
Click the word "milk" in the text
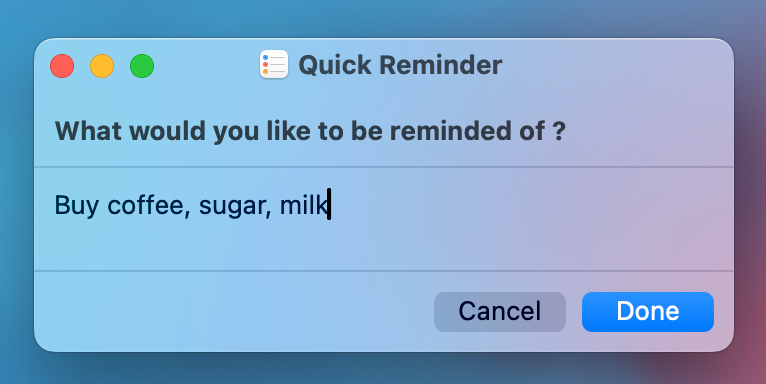(x=303, y=205)
